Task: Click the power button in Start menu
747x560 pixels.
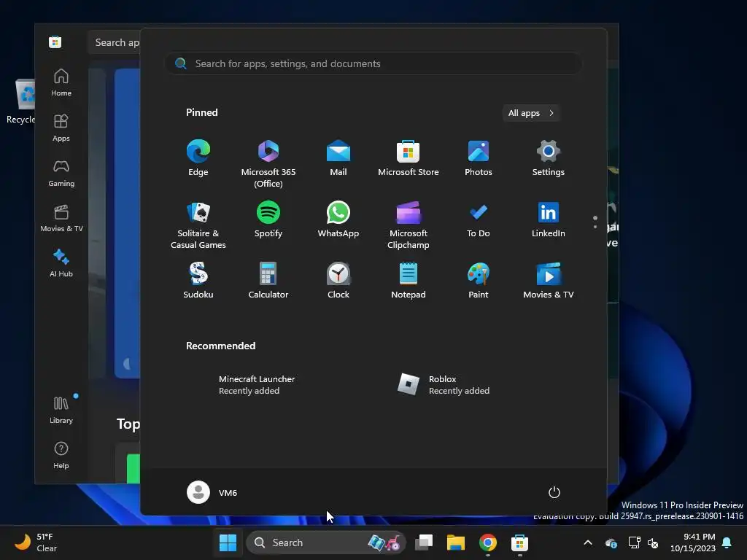Action: [x=554, y=492]
